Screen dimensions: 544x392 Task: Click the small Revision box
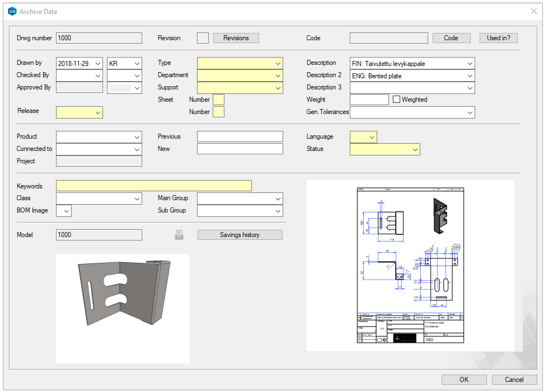203,38
